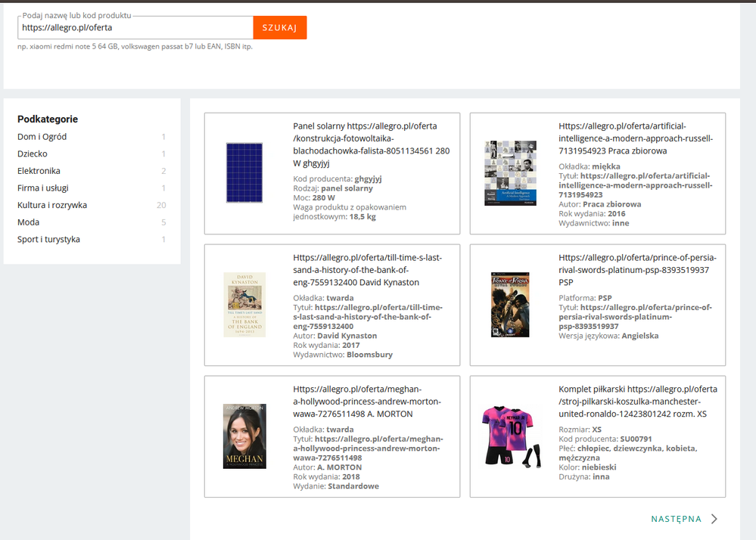Click 'Wydawnictwo: Bloomsbury' attribute
Image resolution: width=756 pixels, height=540 pixels.
(x=343, y=355)
